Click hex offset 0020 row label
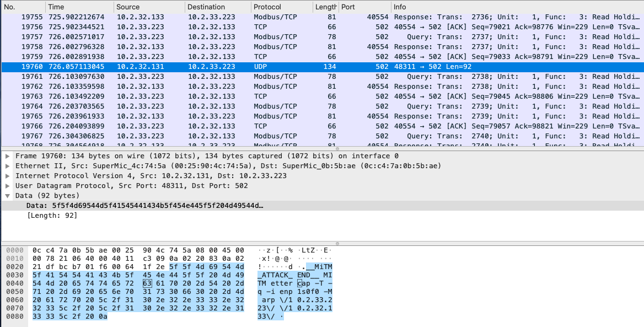Screen dimensions: 644x327 point(15,266)
